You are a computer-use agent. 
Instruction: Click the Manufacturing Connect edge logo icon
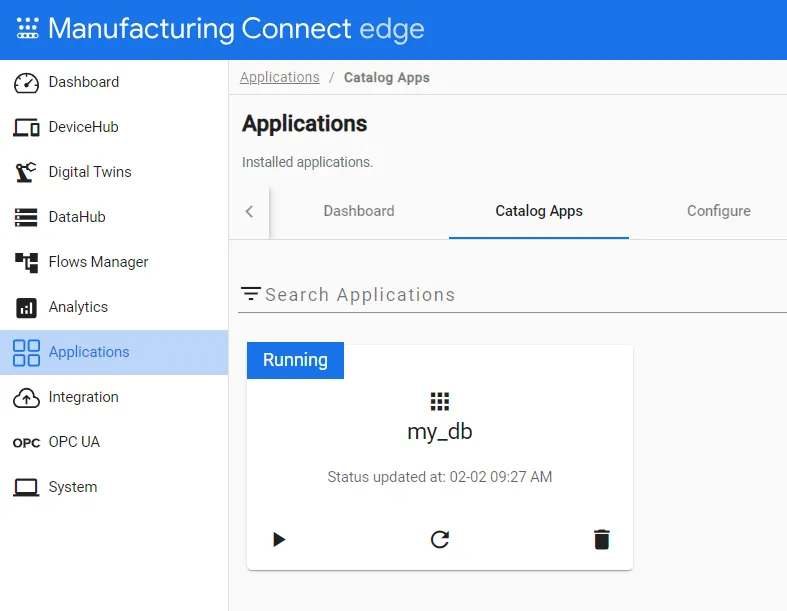pos(27,28)
